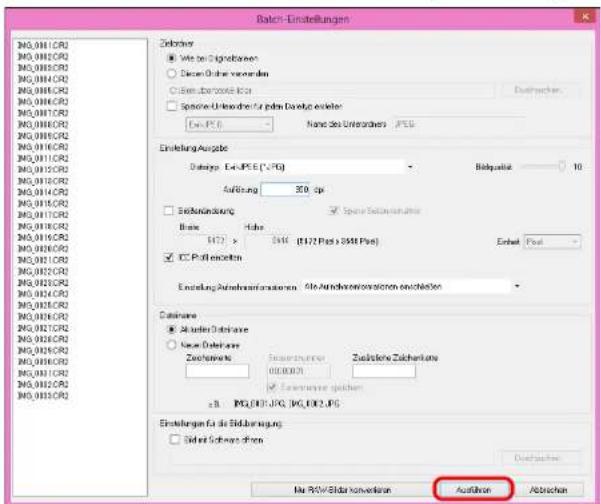Select IMG_0024.CR2 in the file list
This screenshot has width=601, height=504.
pyautogui.click(x=43, y=294)
